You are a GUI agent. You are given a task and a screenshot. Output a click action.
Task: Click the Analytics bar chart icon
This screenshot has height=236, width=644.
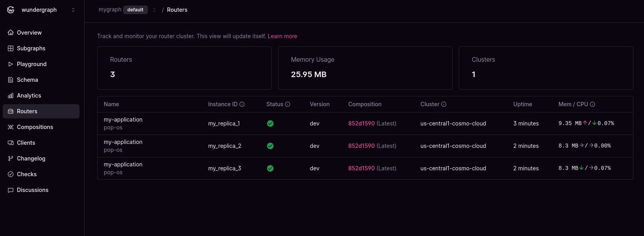click(x=11, y=96)
